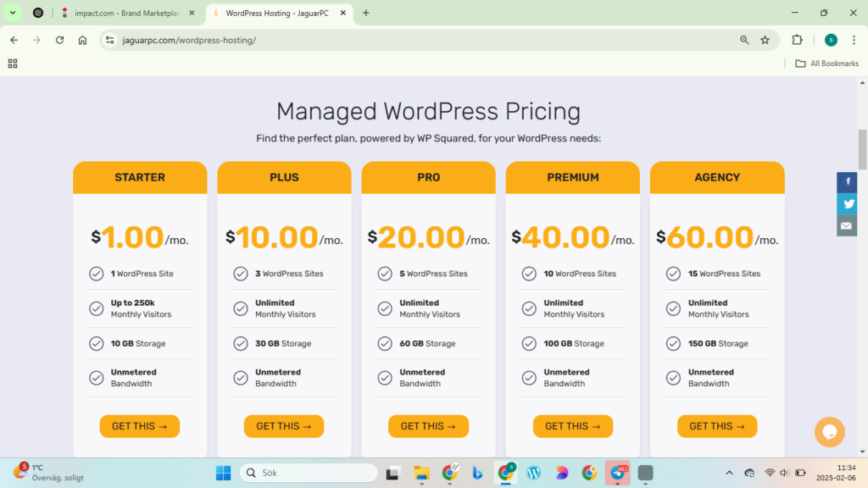The image size is (868, 488).
Task: Click the PREMIUM plan header
Action: point(573,177)
